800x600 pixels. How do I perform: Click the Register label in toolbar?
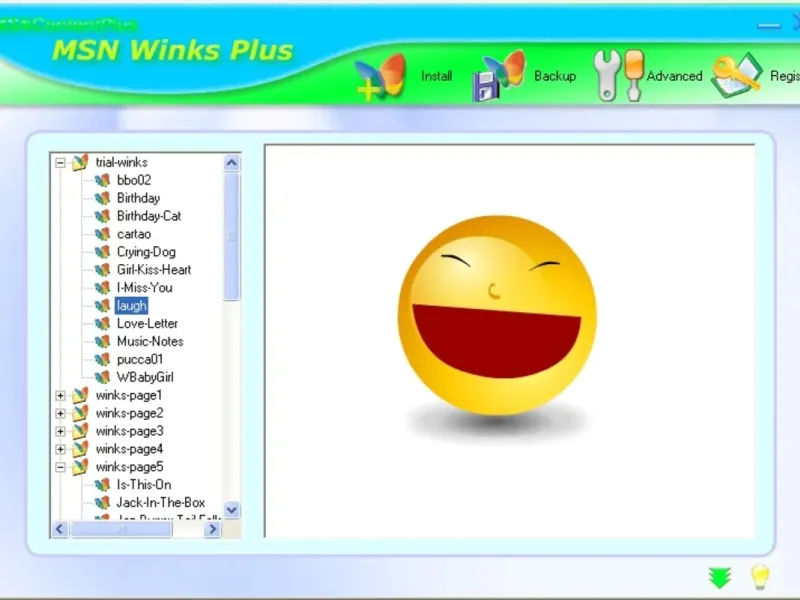pyautogui.click(x=785, y=76)
